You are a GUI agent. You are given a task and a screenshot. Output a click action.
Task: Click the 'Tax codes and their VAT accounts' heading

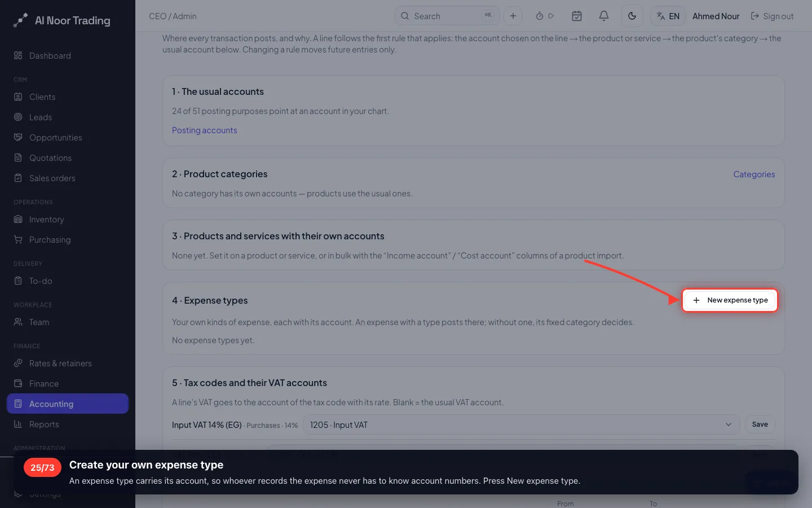(x=249, y=383)
